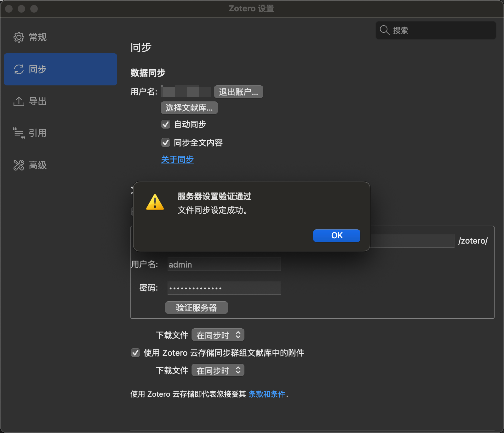Open the 关于同步 link
This screenshot has height=433, width=504.
pyautogui.click(x=177, y=159)
